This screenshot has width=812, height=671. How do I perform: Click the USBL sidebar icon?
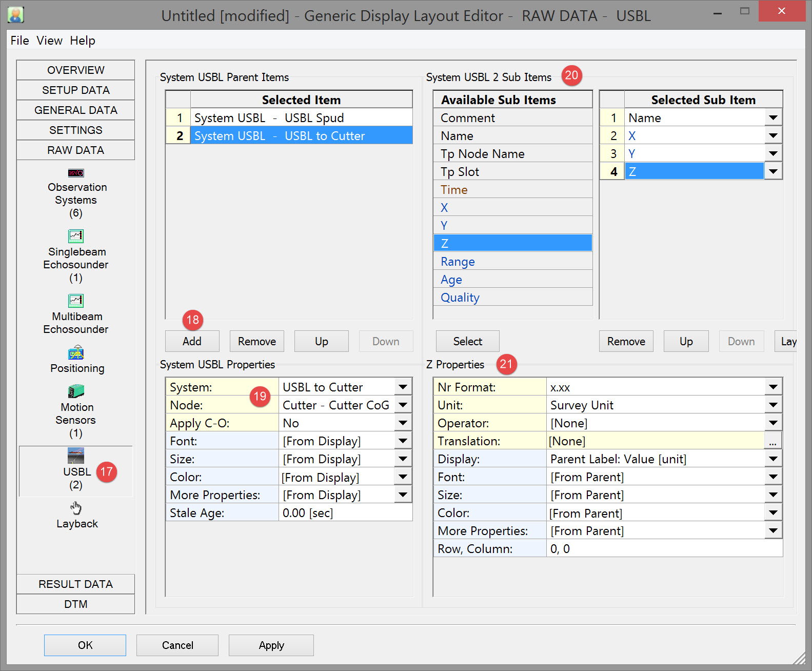(x=76, y=457)
